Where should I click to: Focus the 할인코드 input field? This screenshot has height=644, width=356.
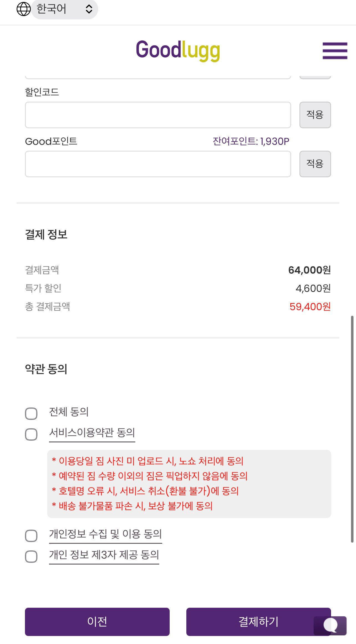(158, 115)
